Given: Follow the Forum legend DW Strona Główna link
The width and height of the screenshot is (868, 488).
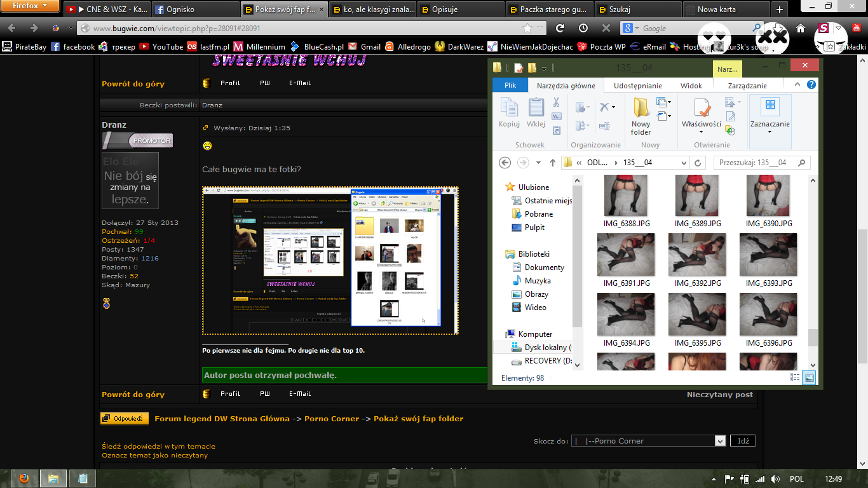Looking at the screenshot, I should pos(222,419).
